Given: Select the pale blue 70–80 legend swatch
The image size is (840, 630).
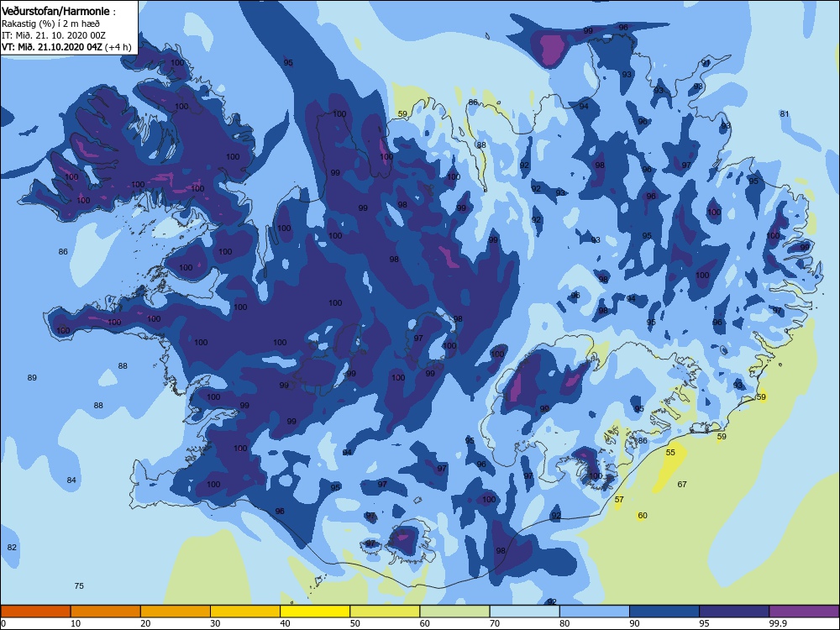Looking at the screenshot, I should pyautogui.click(x=524, y=612).
